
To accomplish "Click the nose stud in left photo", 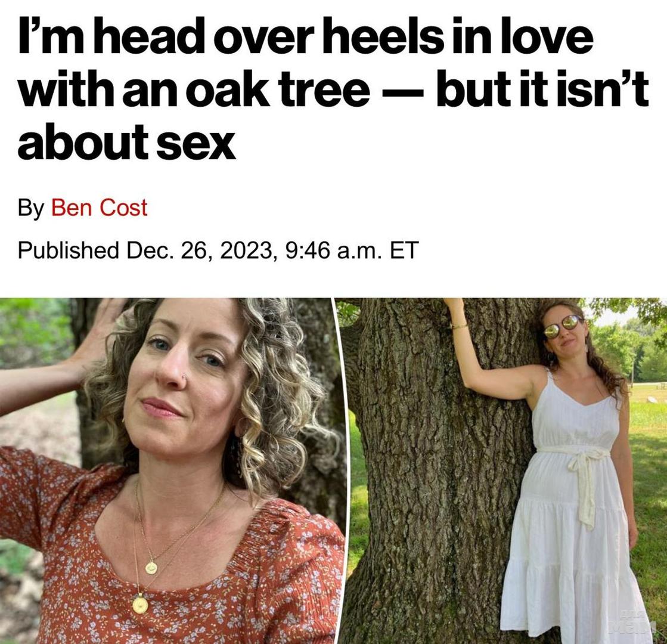I will tap(185, 377).
